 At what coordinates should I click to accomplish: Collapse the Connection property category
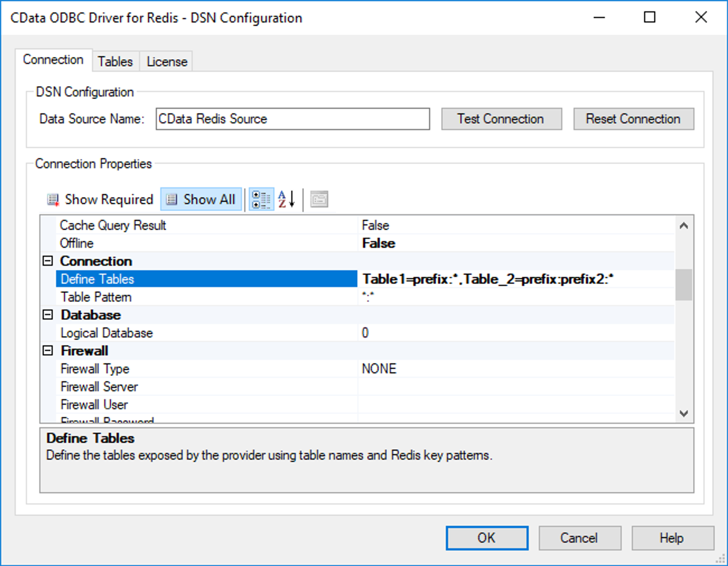point(48,261)
